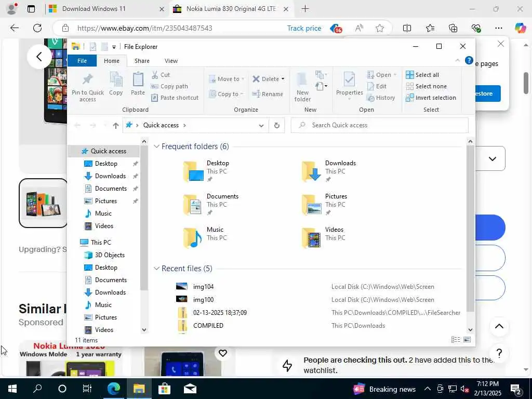The image size is (532, 399).
Task: Click File Explorer help icon
Action: [469, 60]
